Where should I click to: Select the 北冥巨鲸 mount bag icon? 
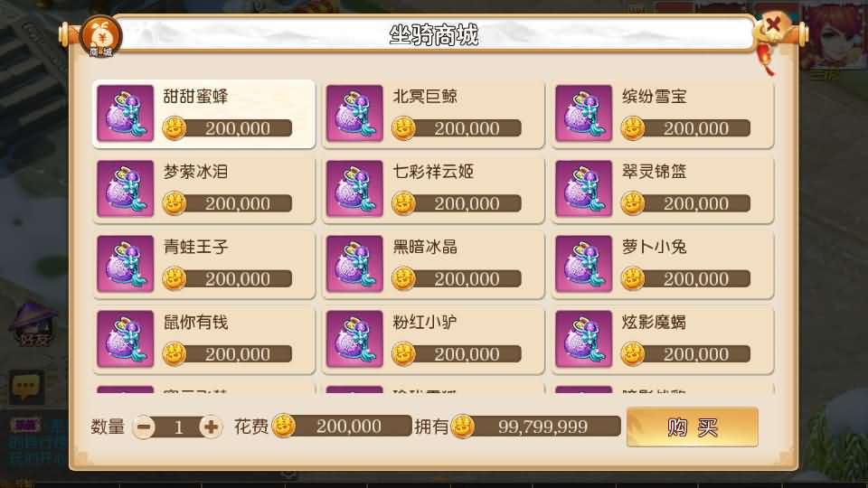[354, 114]
